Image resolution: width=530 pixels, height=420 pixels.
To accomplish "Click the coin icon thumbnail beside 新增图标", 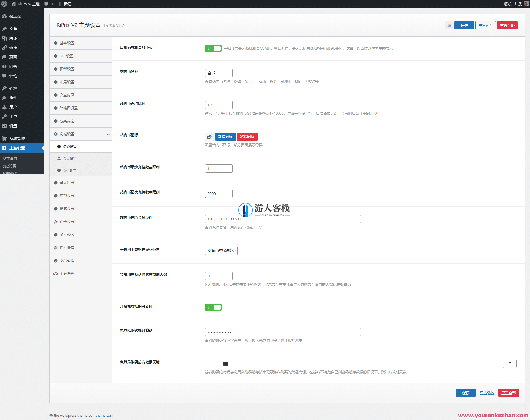I will click(x=209, y=136).
